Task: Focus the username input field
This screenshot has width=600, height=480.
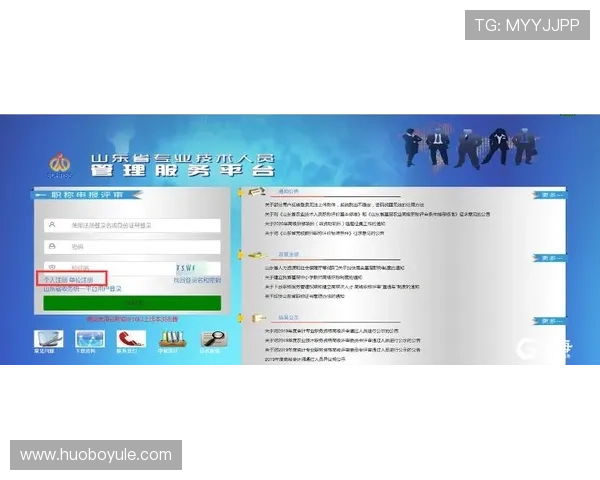Action: pos(130,225)
